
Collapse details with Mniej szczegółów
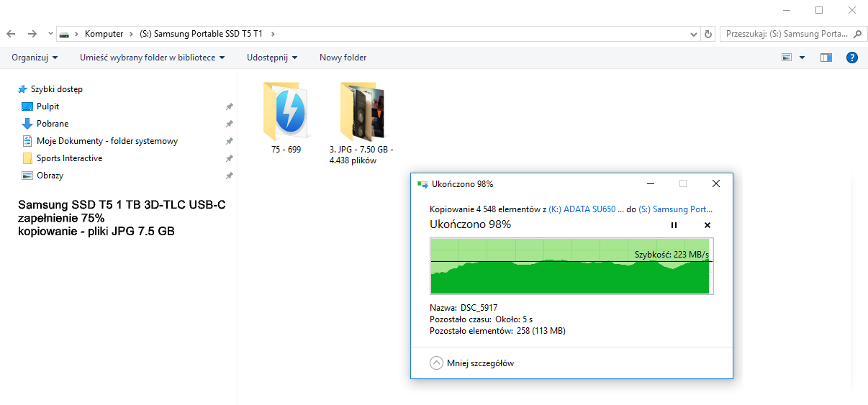pyautogui.click(x=472, y=363)
